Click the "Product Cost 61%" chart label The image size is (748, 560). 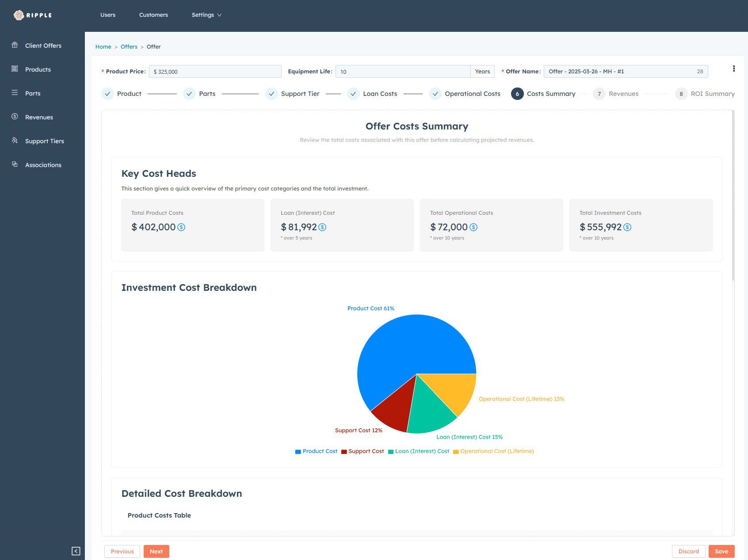(x=371, y=309)
